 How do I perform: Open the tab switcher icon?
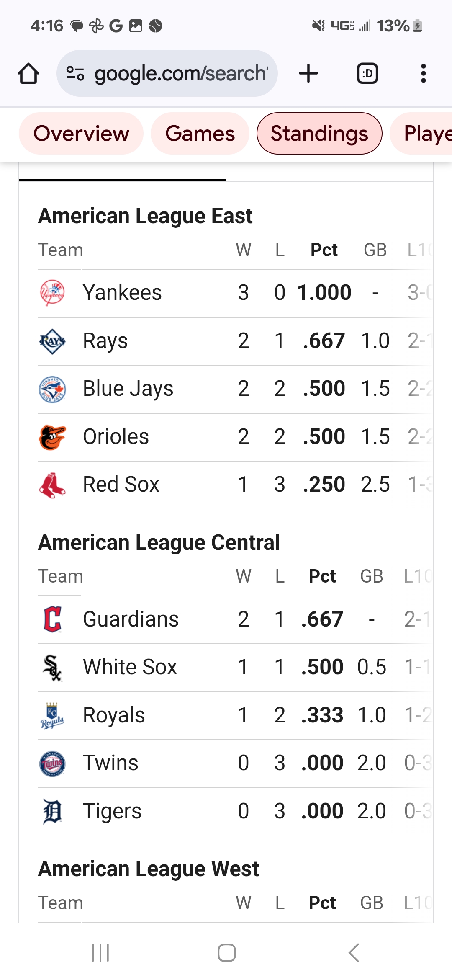pyautogui.click(x=367, y=74)
